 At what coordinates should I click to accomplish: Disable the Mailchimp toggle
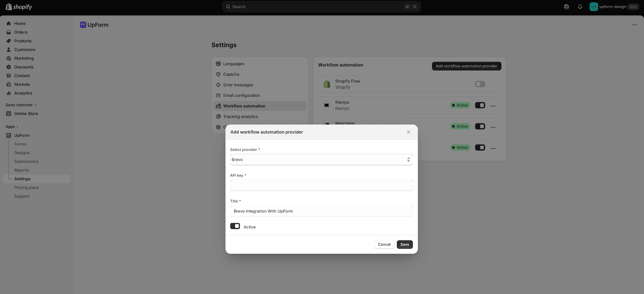480,126
